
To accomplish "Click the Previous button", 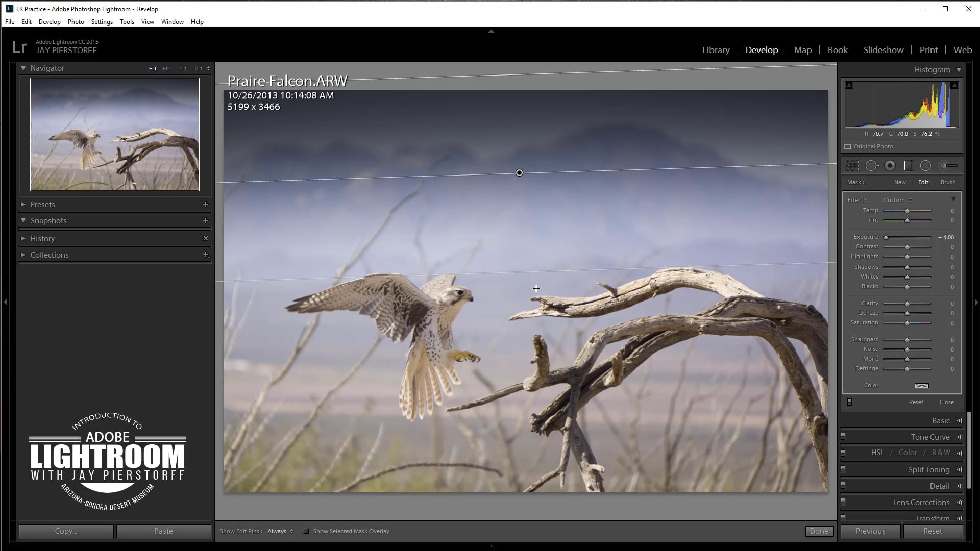I will coord(870,531).
